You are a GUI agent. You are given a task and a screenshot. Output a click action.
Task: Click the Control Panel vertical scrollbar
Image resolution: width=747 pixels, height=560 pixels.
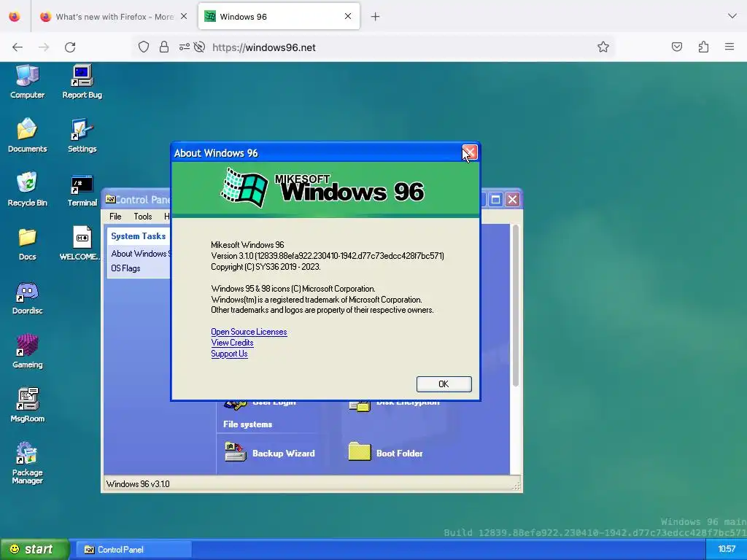515,305
